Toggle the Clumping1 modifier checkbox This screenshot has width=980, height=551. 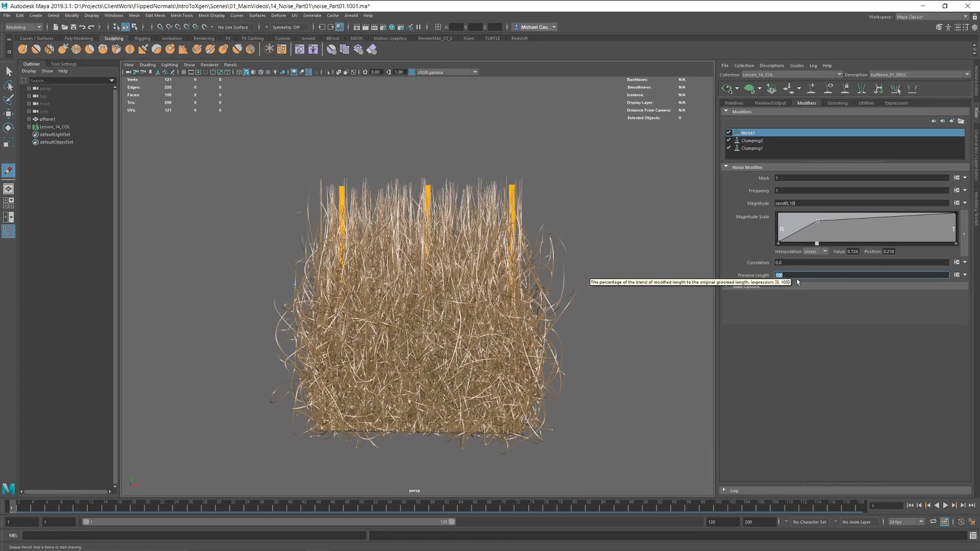(729, 148)
